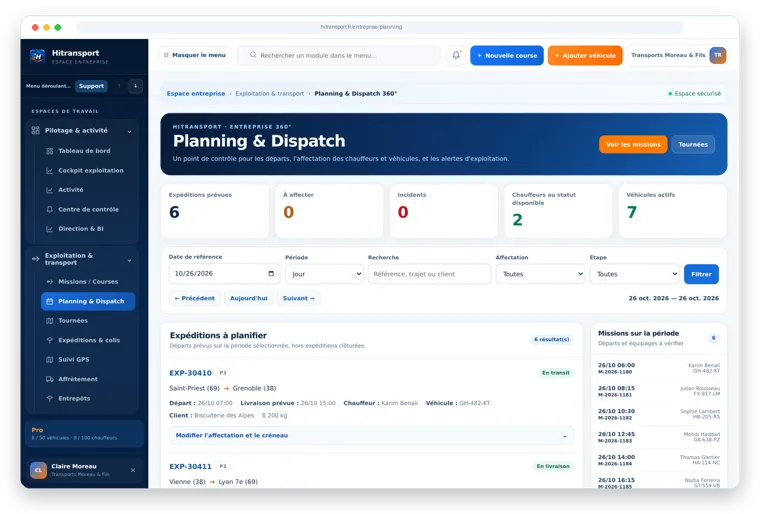Select mission M-2026-1182 row
Screen dimensions: 760x514
(659, 414)
